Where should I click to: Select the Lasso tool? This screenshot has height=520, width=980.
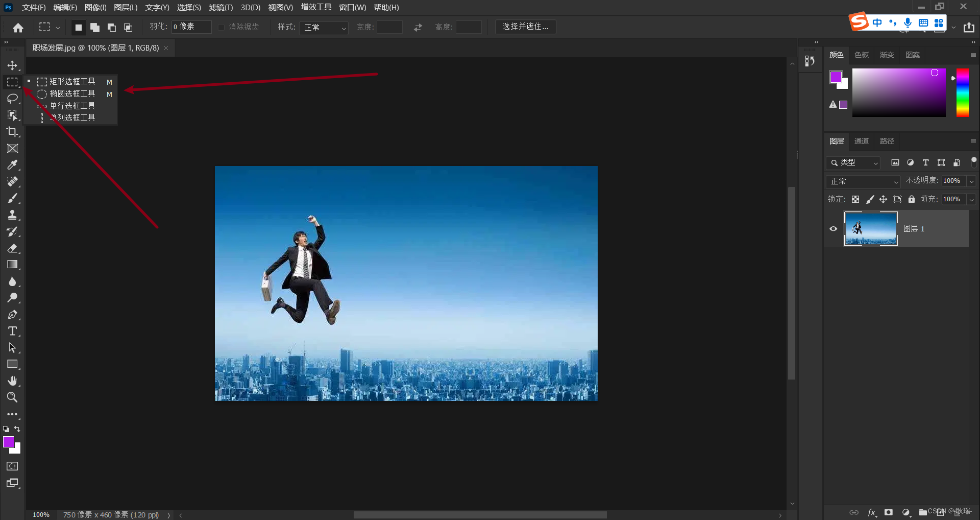coord(12,99)
